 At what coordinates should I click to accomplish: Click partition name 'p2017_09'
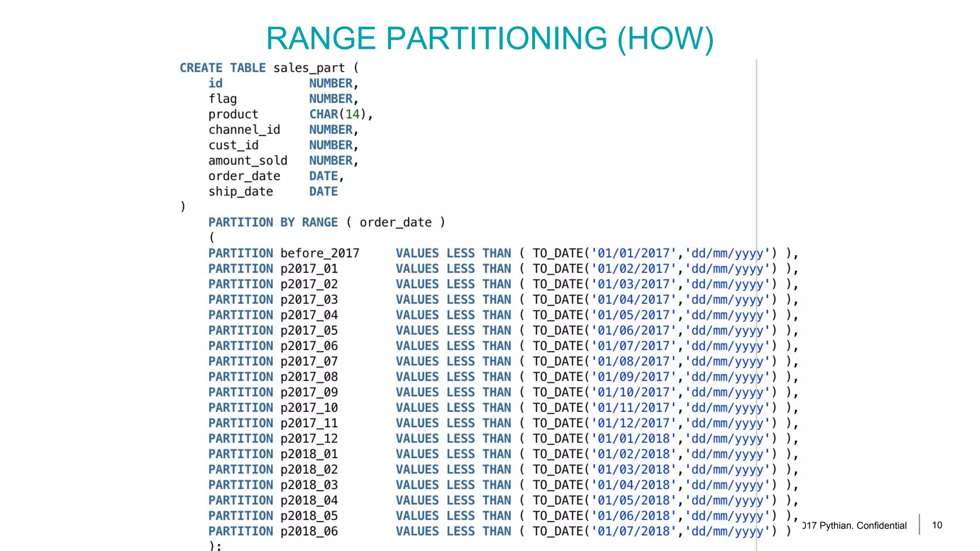pyautogui.click(x=309, y=392)
